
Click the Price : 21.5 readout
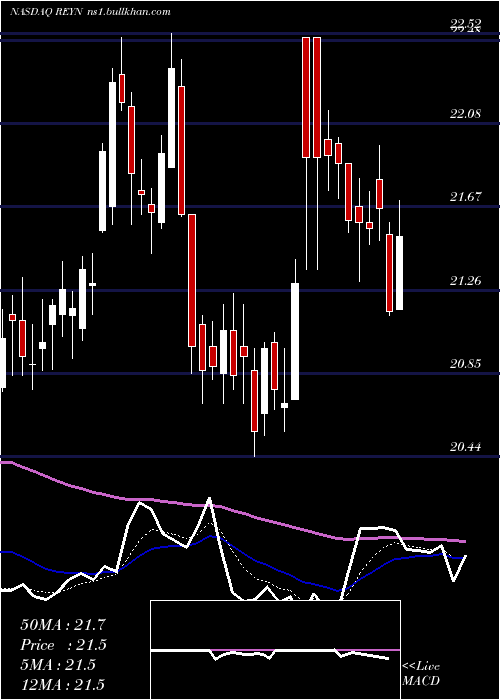[63, 645]
